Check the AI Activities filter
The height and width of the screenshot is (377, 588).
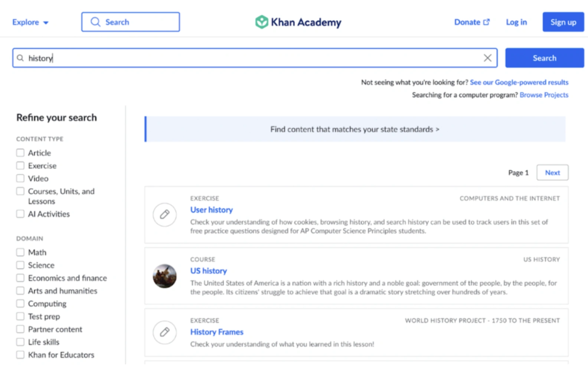point(20,214)
